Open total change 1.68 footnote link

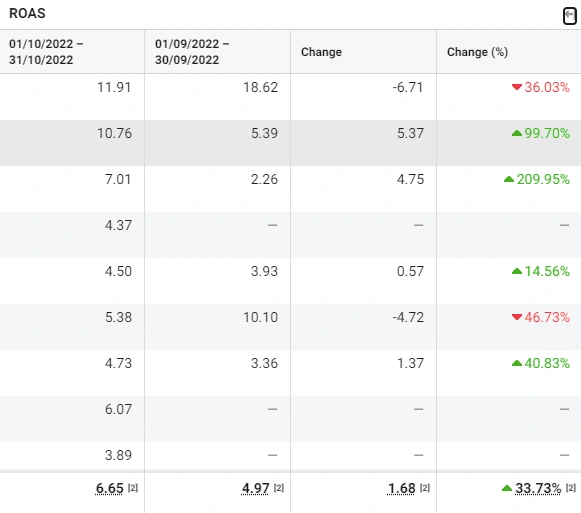click(425, 488)
